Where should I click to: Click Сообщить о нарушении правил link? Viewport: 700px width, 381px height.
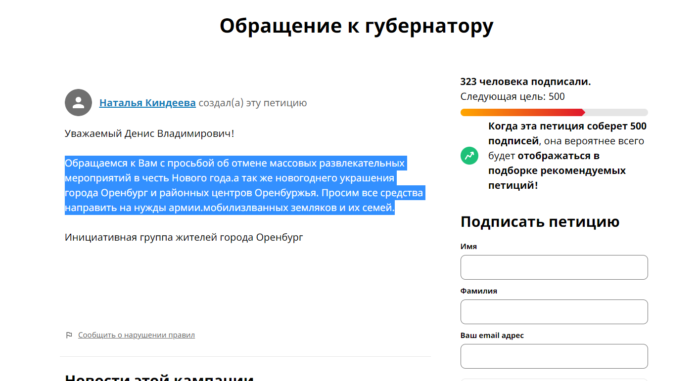tap(137, 335)
